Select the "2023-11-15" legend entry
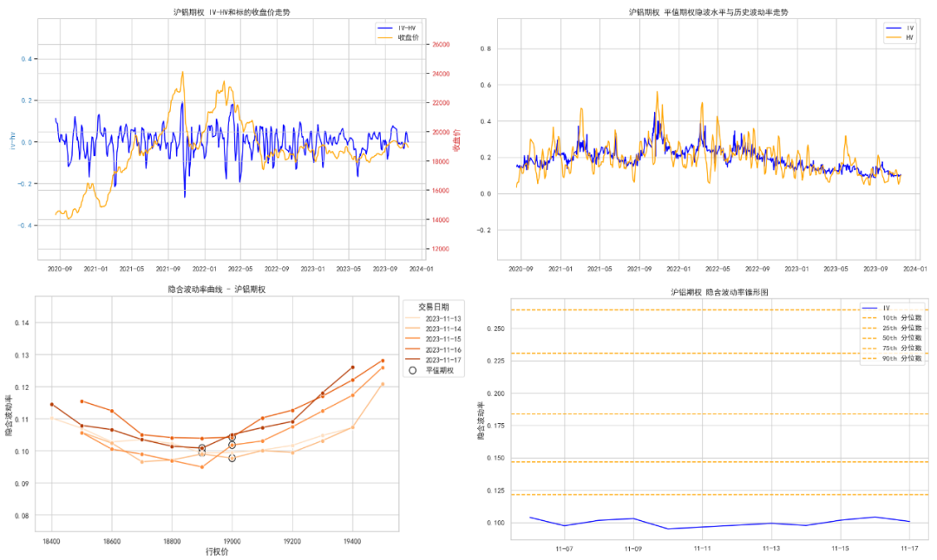Image resolution: width=937 pixels, height=560 pixels. (x=434, y=339)
